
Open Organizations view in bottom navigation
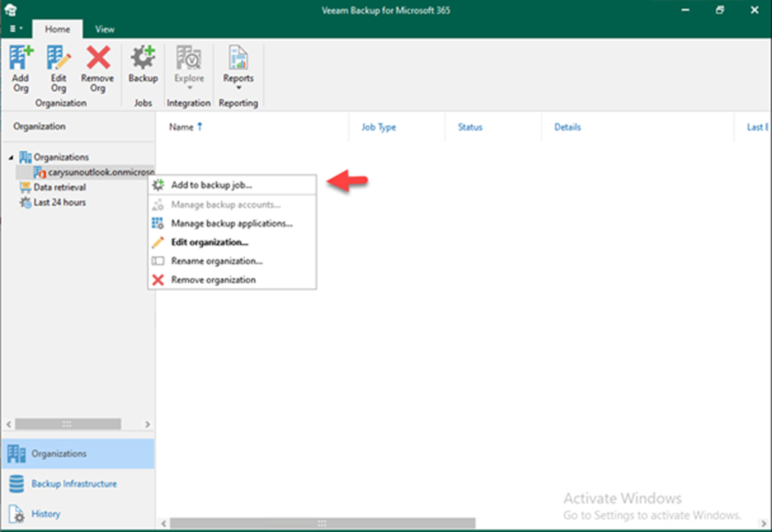point(78,454)
